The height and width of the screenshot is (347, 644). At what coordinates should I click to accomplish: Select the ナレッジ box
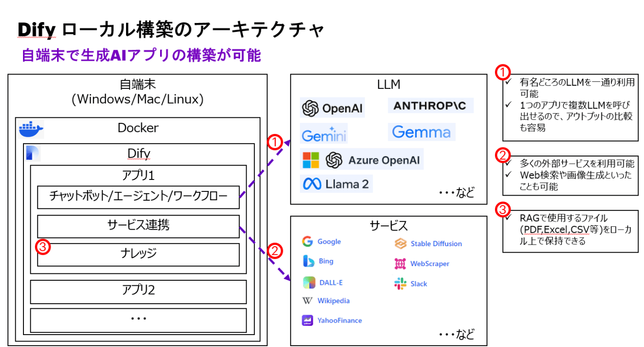(138, 255)
